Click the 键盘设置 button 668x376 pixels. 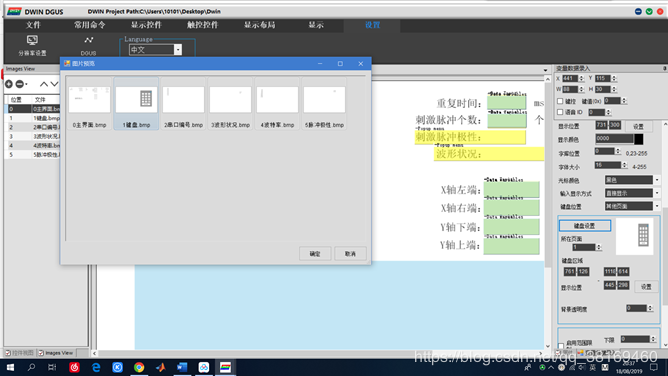584,225
